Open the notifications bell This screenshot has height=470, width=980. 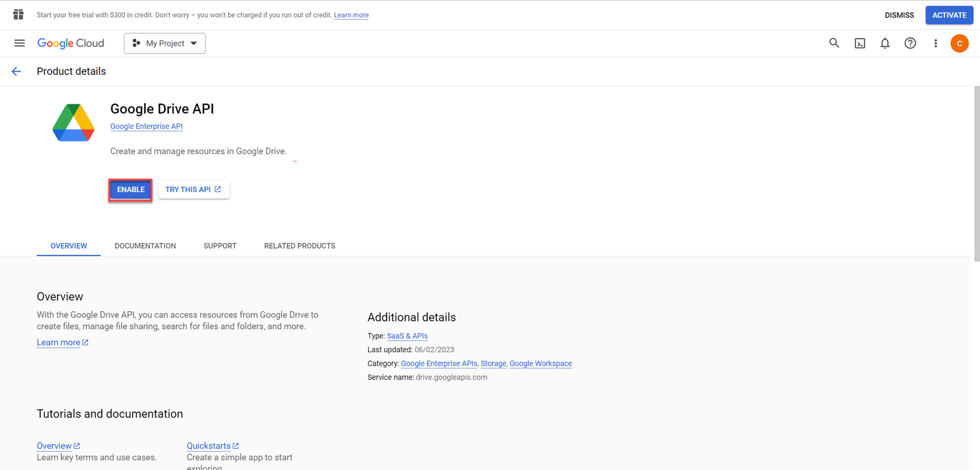click(885, 43)
